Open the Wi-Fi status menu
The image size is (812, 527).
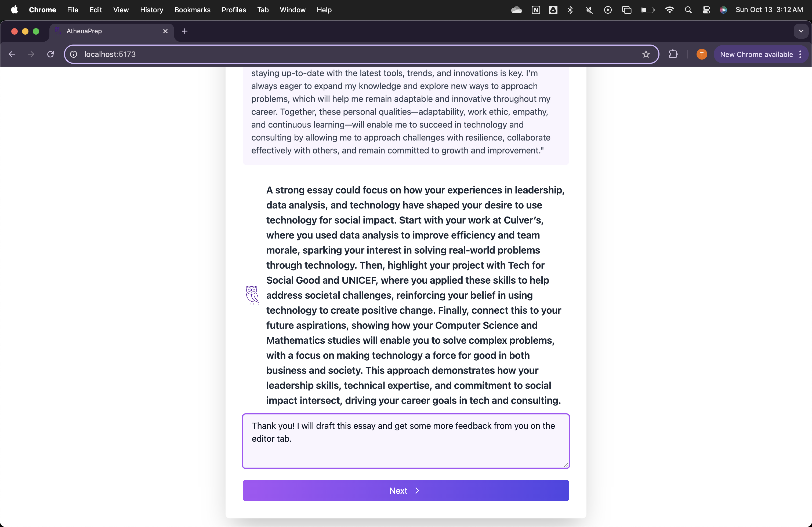[669, 10]
